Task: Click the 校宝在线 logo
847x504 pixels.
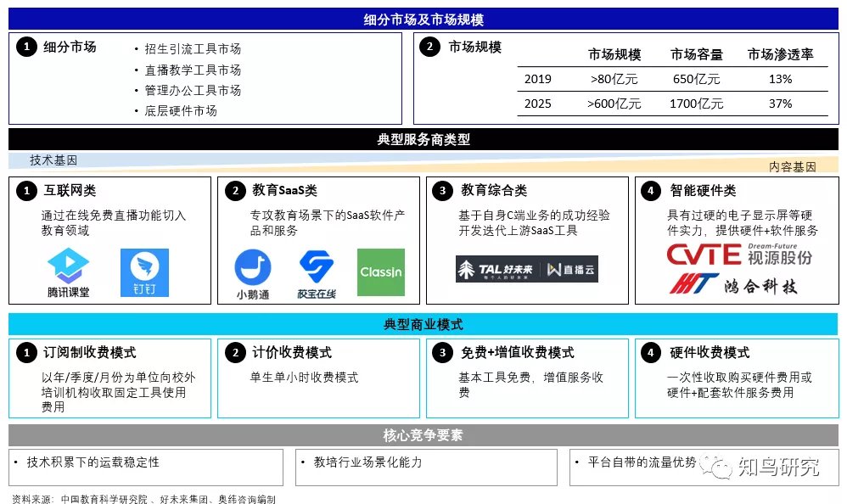Action: [x=316, y=275]
